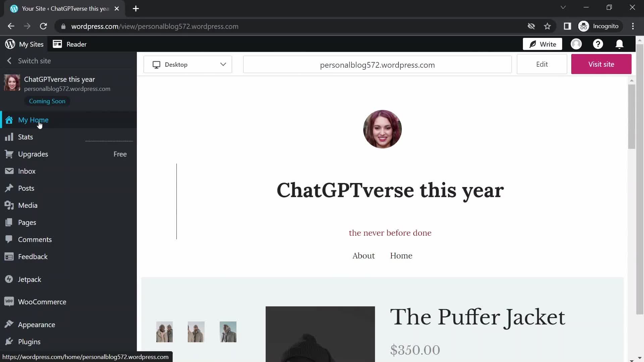644x362 pixels.
Task: Enable notifications bell toggle
Action: [620, 44]
